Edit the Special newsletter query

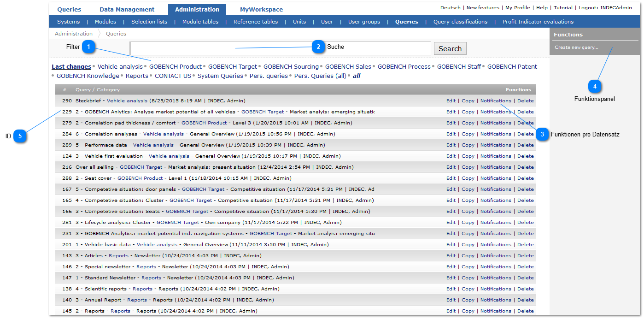[x=451, y=267]
